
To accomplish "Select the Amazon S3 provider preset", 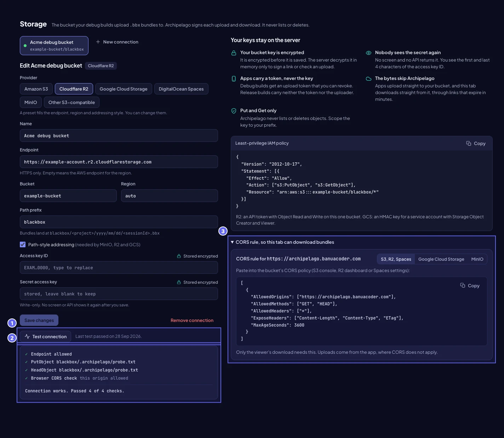I will click(x=36, y=89).
